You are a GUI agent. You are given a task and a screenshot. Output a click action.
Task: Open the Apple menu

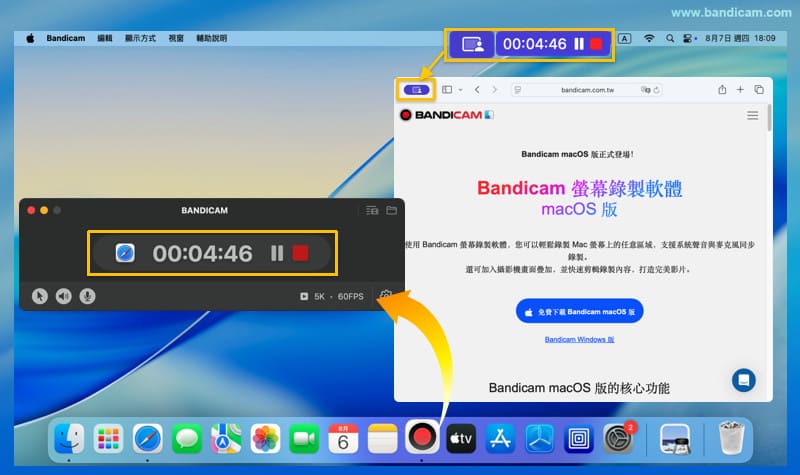(30, 38)
